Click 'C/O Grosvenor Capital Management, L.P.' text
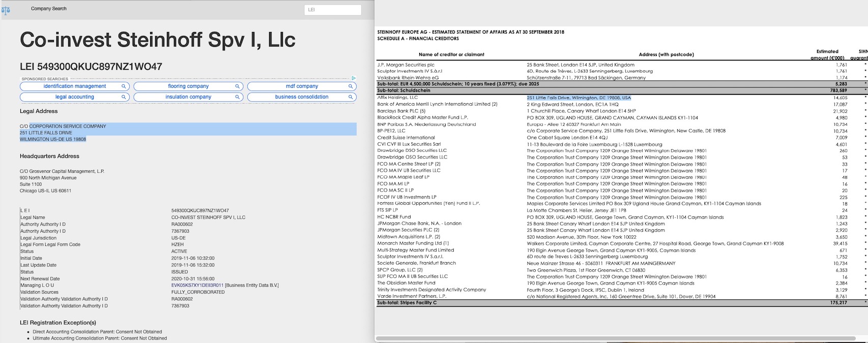Viewport: 868px width, 343px height. pos(62,171)
